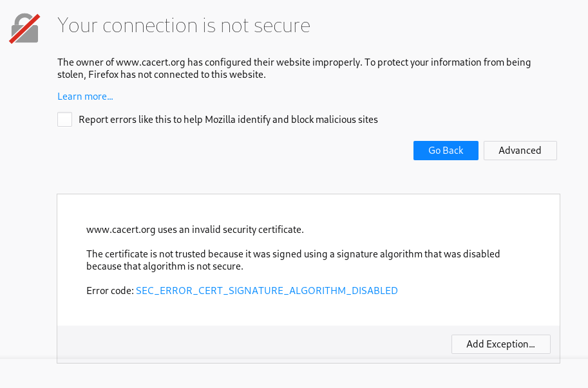Click the Report errors checkbox label text
588x388 pixels.
click(x=228, y=120)
